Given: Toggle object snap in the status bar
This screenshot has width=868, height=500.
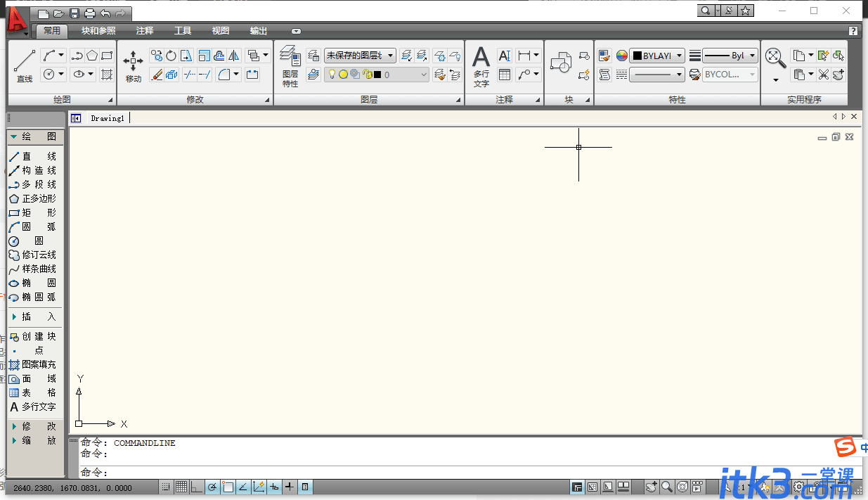Looking at the screenshot, I should [228, 487].
